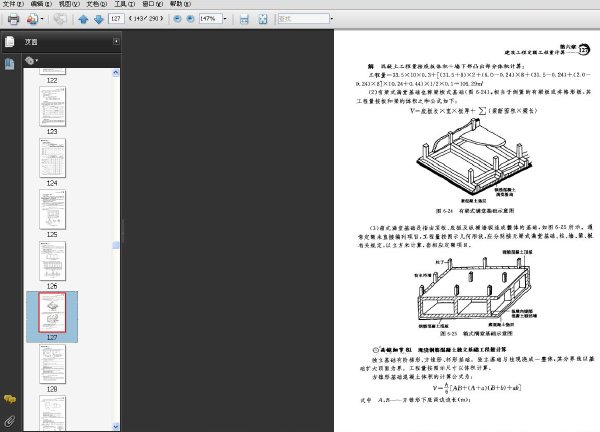This screenshot has height=432, width=600.
Task: Open the Find options dropdown arrow
Action: pyautogui.click(x=332, y=18)
